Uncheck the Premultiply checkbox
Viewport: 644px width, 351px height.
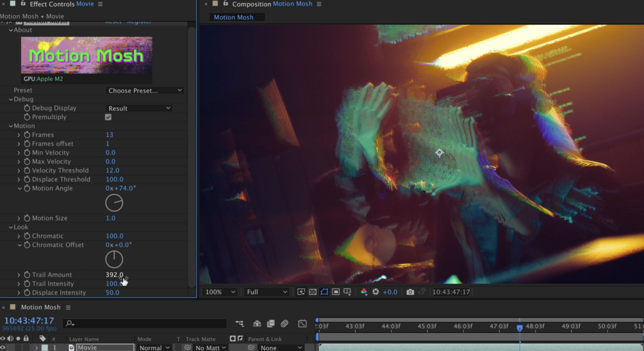click(108, 117)
